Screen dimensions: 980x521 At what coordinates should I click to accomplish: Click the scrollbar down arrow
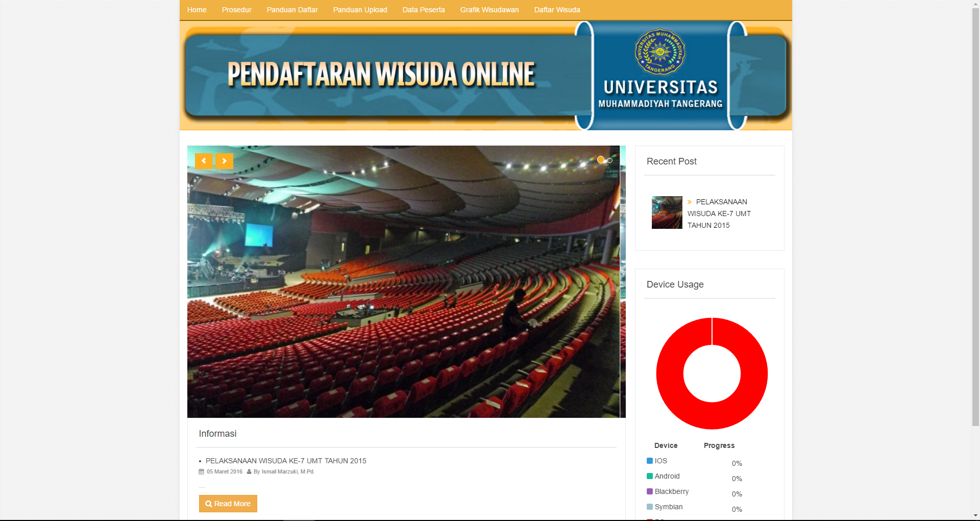click(975, 516)
